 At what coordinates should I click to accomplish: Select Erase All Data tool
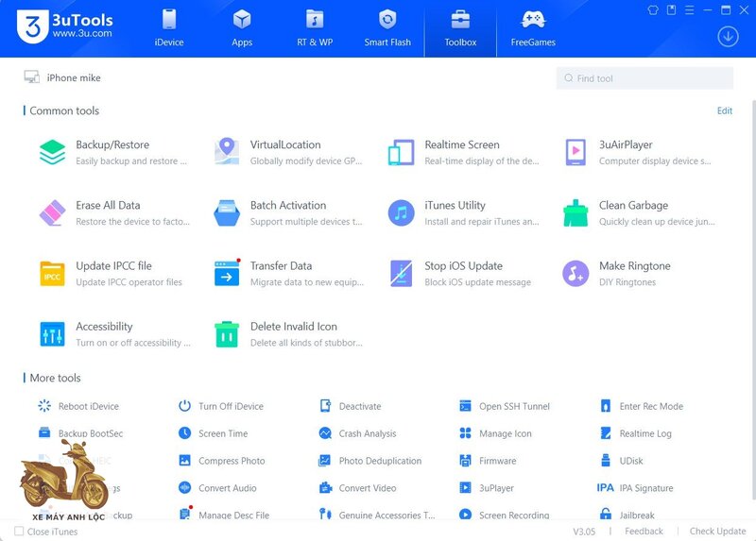point(113,213)
